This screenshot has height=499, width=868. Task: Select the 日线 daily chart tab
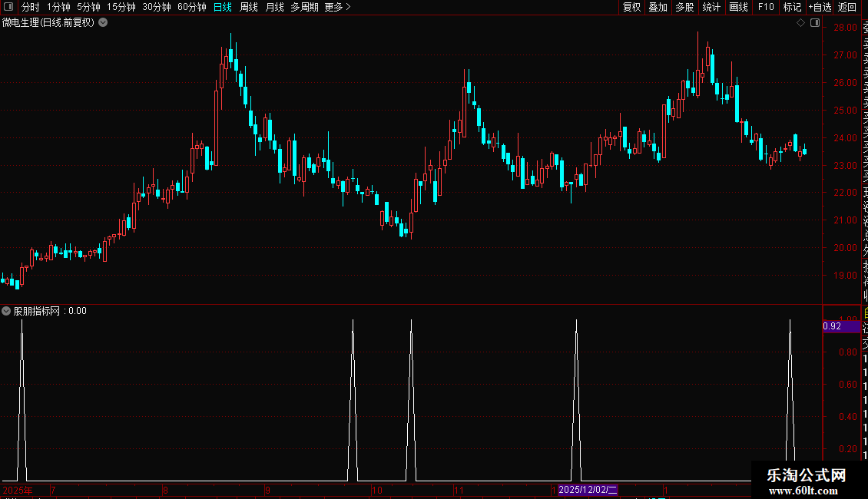point(223,7)
